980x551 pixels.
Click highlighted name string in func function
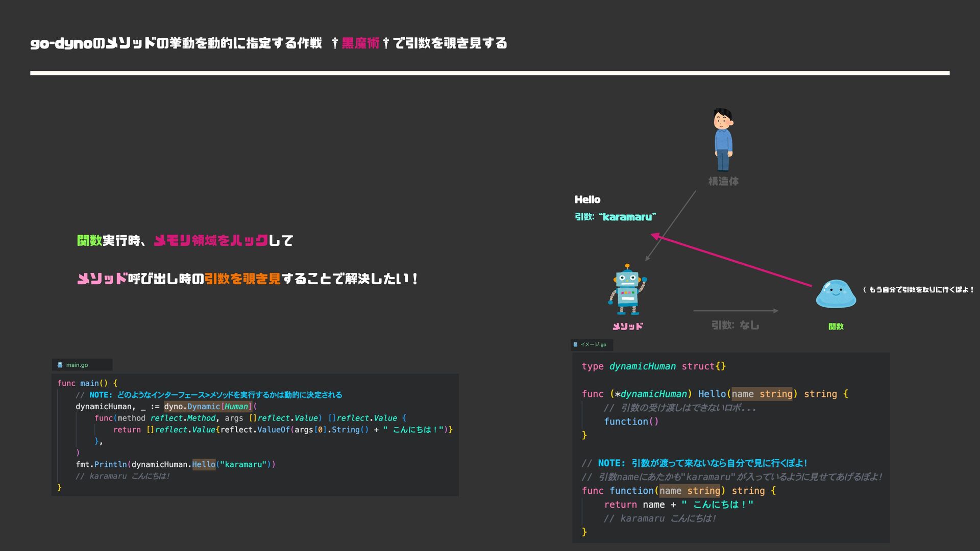(x=690, y=491)
